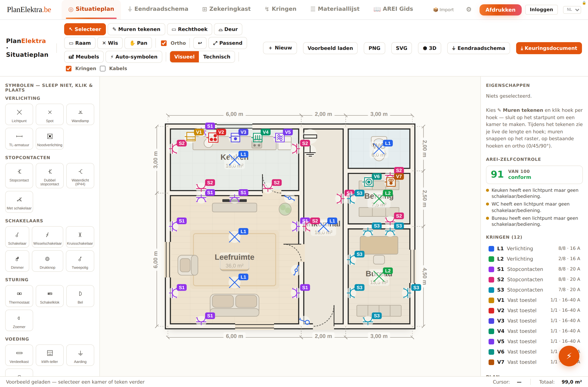Open the Meubels menu
The image size is (588, 387).
[x=84, y=57]
